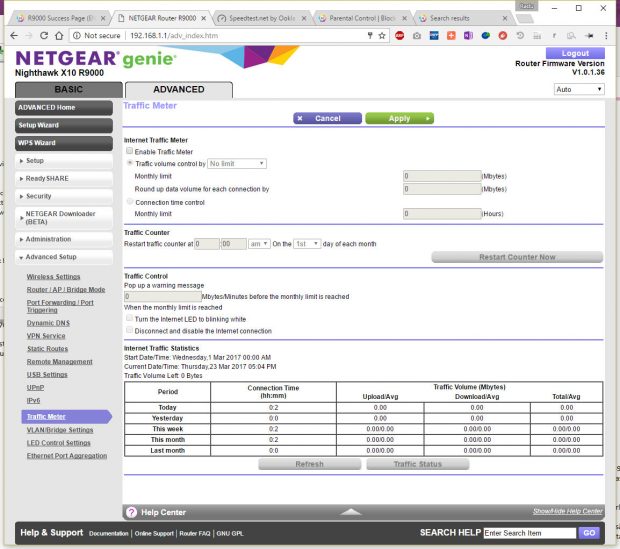Expand the ReadySHARE sidebar section
Screen dimensions: 620x549
(61, 178)
